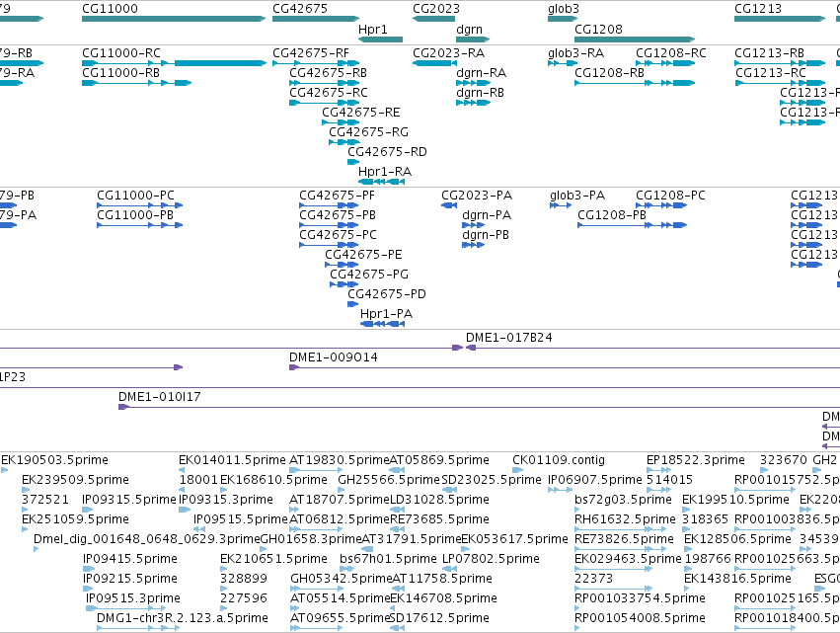The height and width of the screenshot is (633, 840).
Task: Click protein CG2023-PA
Action: pyautogui.click(x=449, y=204)
